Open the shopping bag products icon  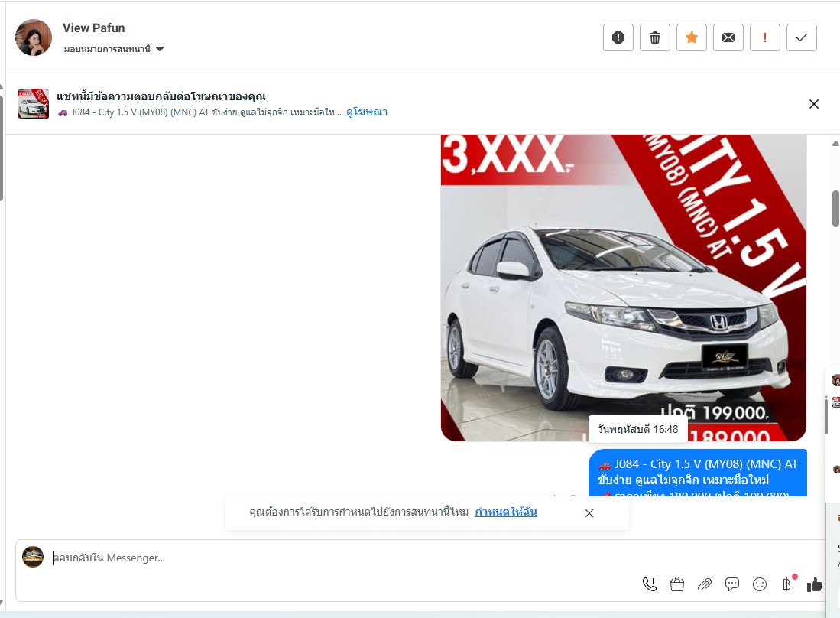tap(677, 584)
